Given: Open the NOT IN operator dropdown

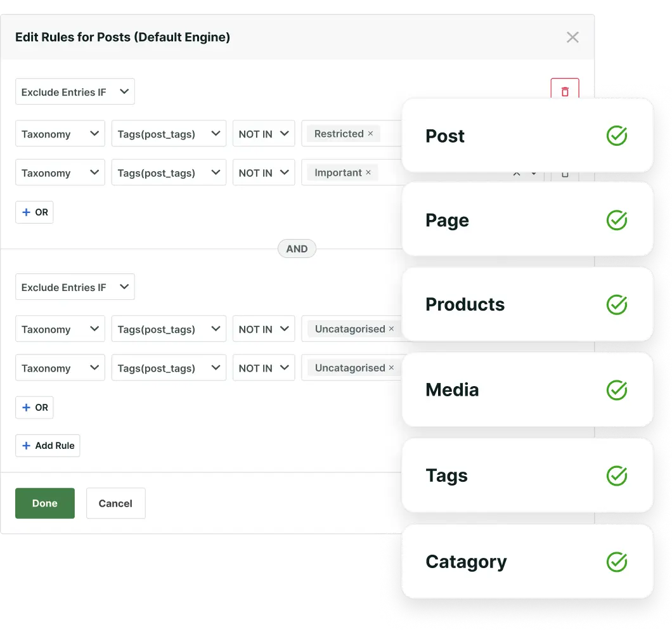Looking at the screenshot, I should pos(263,134).
